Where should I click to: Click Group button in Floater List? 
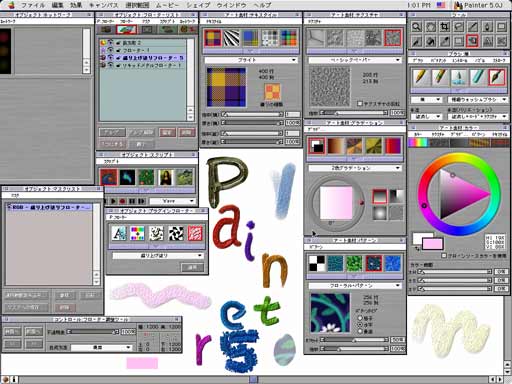coord(112,133)
